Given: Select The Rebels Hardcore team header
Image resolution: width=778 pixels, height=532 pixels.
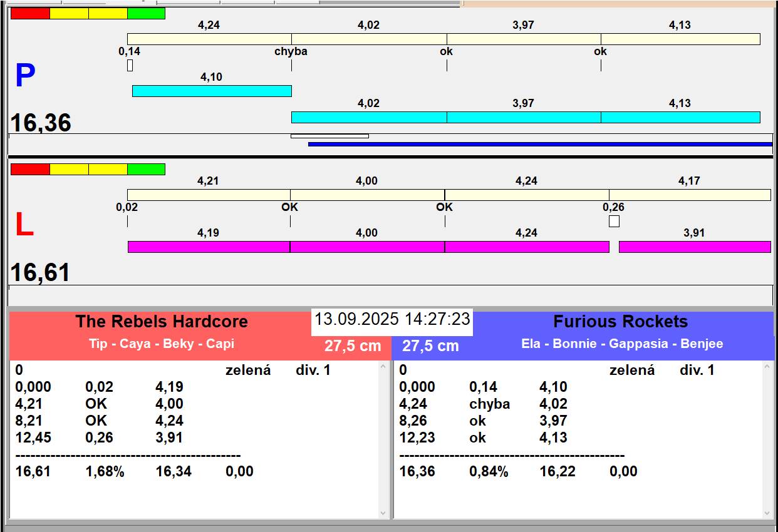Looking at the screenshot, I should [x=162, y=322].
